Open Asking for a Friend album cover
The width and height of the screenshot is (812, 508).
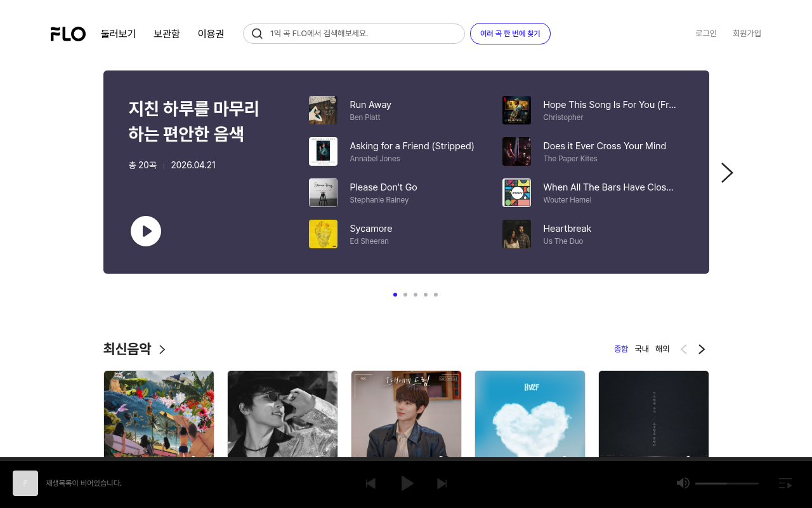click(x=323, y=151)
